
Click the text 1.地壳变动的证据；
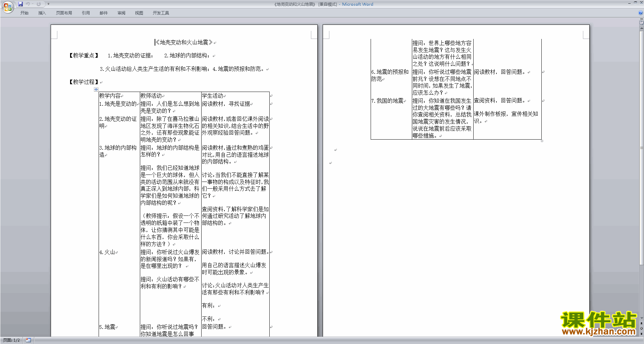coord(130,55)
